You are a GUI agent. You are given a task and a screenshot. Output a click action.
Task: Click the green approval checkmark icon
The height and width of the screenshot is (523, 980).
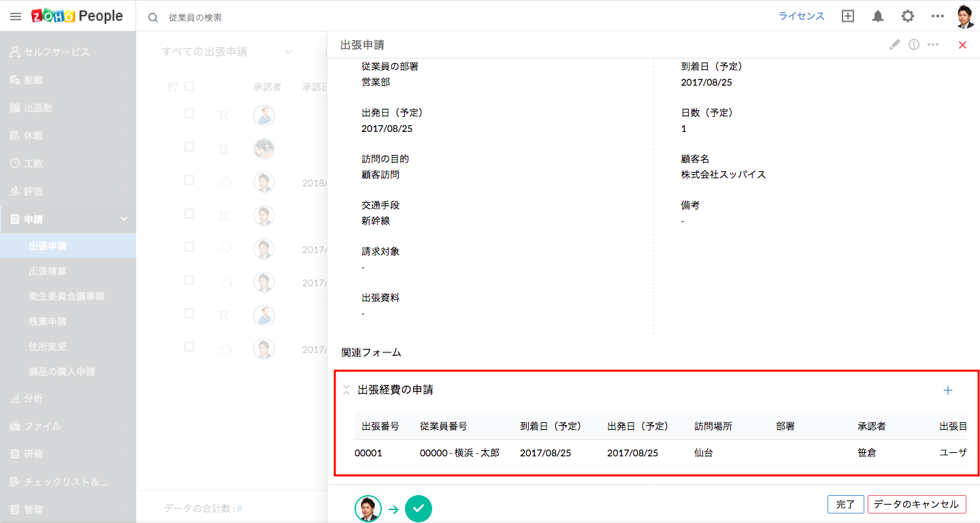419,508
